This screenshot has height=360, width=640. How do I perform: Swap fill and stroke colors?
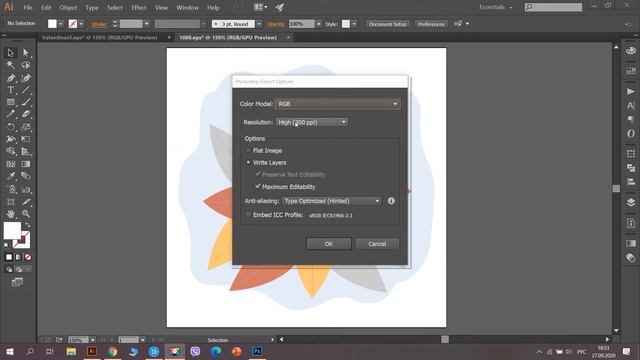click(27, 225)
